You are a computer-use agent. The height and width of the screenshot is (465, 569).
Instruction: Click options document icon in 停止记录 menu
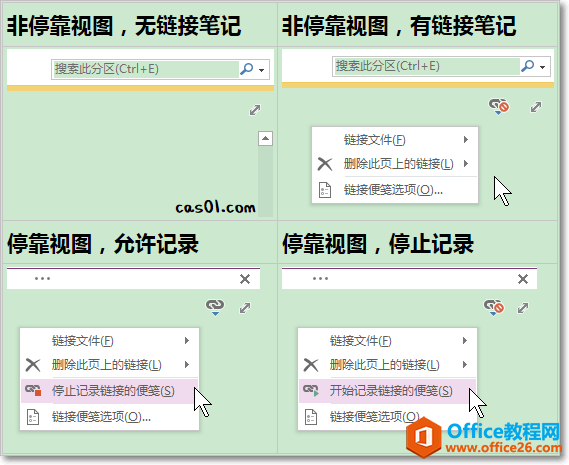(x=311, y=417)
